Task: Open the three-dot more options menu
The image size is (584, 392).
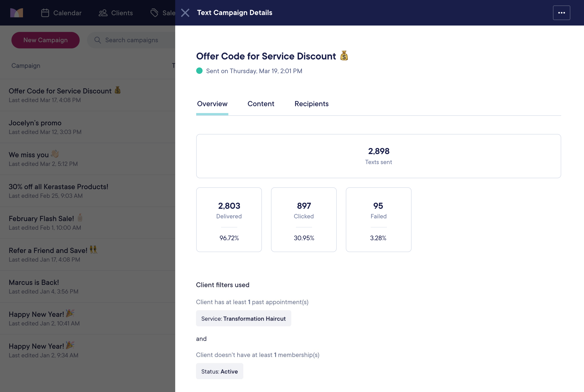Action: click(x=561, y=13)
